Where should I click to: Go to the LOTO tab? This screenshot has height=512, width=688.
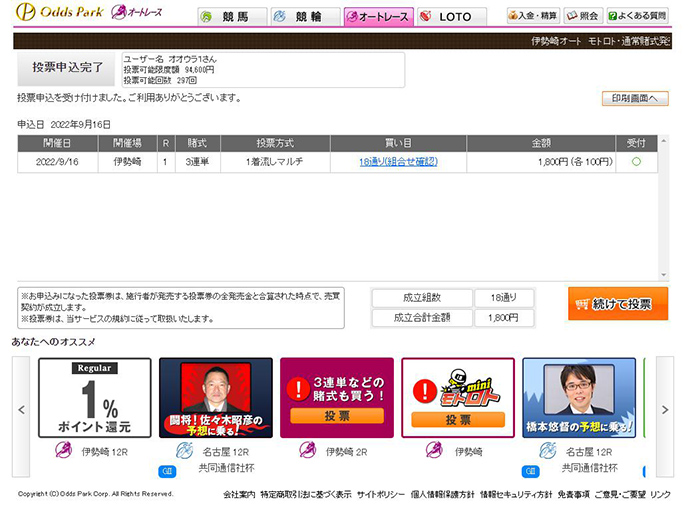(x=450, y=17)
